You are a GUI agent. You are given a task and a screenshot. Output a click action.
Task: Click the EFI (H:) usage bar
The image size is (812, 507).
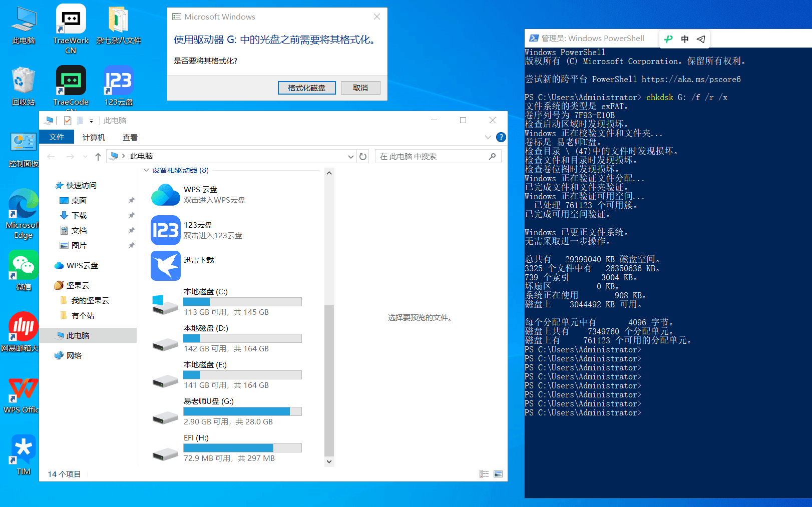tap(242, 448)
